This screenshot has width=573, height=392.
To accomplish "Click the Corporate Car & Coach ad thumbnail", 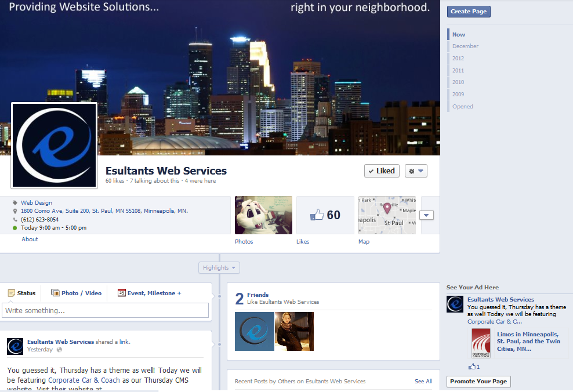I will coord(481,343).
